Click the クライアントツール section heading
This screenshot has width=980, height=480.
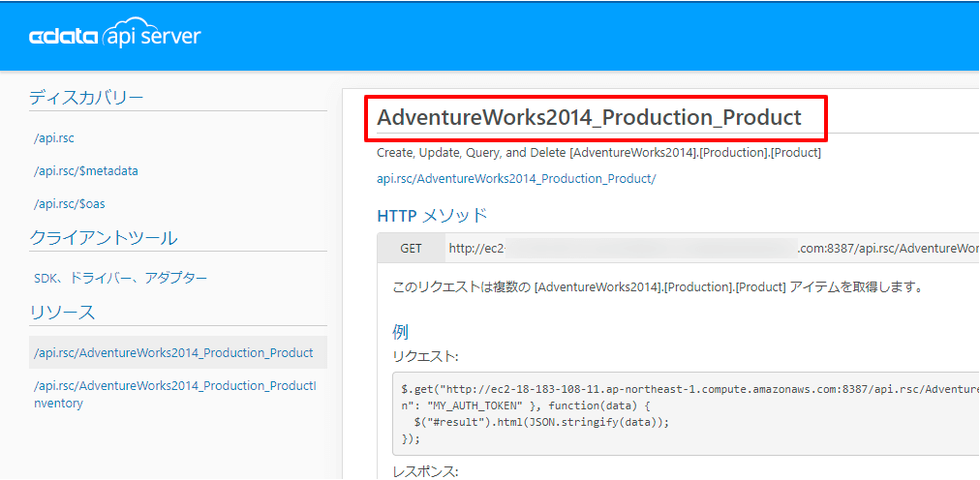click(104, 238)
